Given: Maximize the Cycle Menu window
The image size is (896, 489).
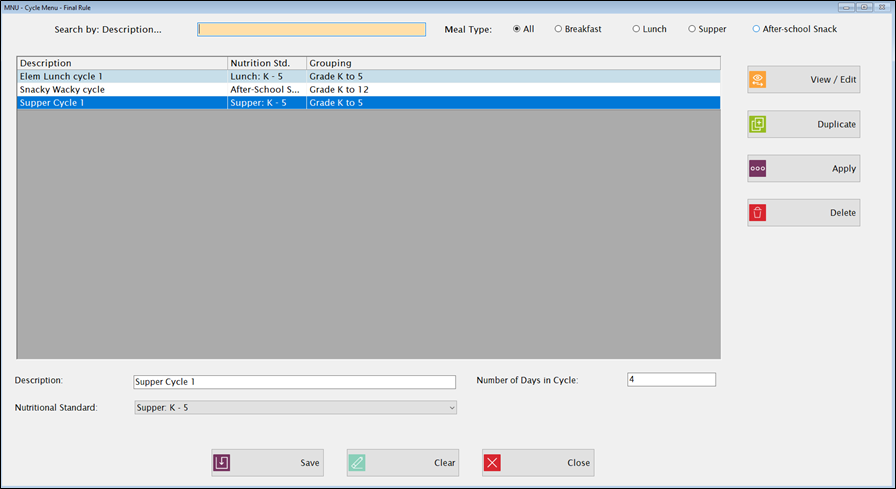Looking at the screenshot, I should (865, 7).
